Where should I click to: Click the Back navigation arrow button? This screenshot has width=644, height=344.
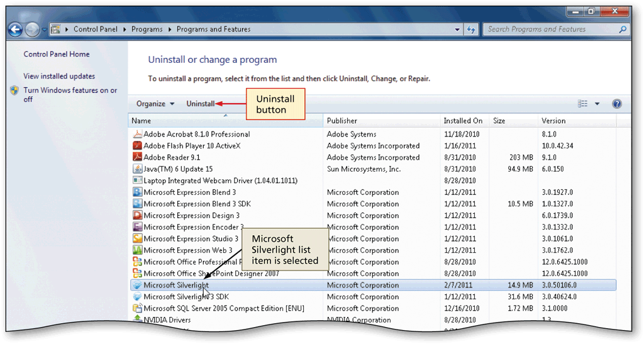pos(16,30)
